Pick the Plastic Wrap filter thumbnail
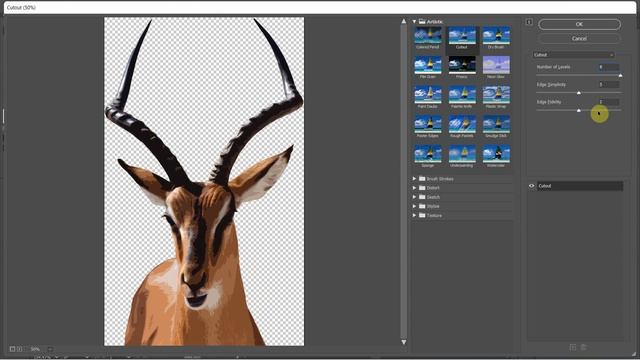This screenshot has width=640, height=360. pyautogui.click(x=496, y=95)
